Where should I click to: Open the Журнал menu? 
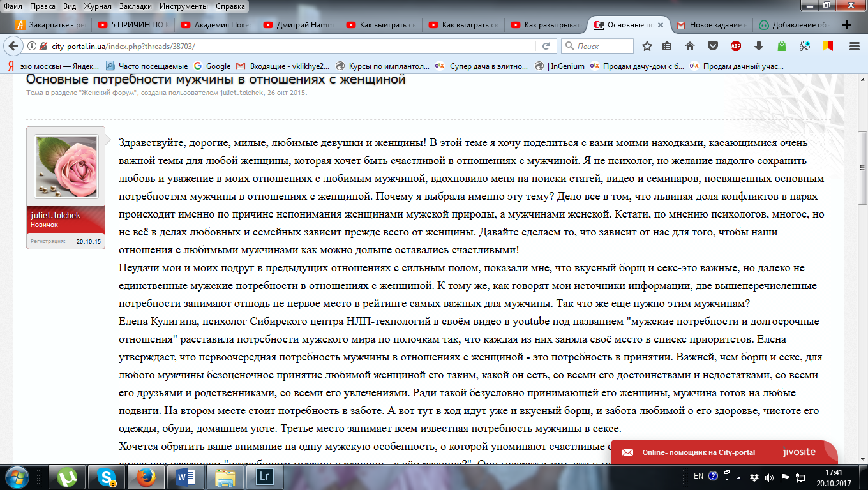coord(97,6)
